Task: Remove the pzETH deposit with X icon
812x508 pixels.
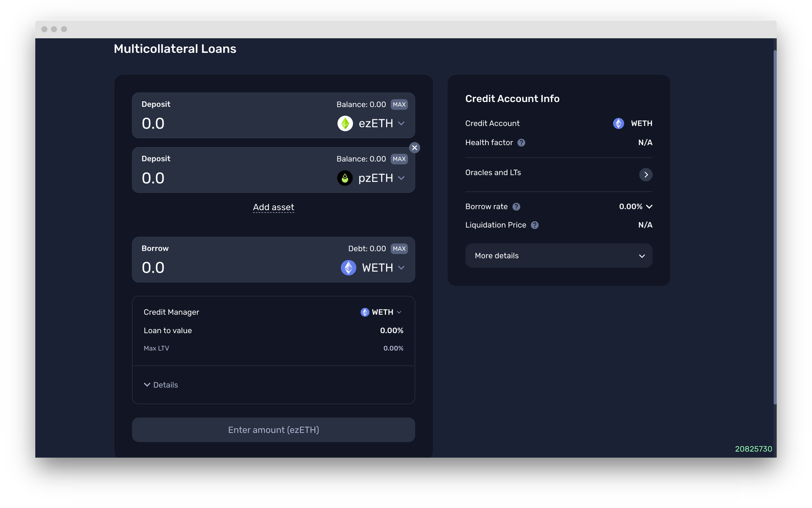Action: (414, 148)
